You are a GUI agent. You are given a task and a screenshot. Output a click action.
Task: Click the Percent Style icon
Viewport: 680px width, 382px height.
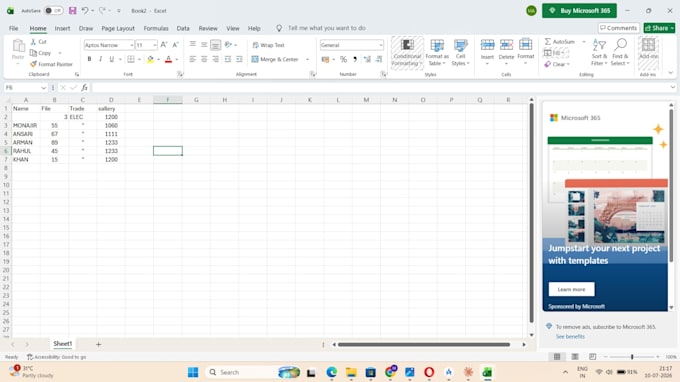[x=343, y=59]
